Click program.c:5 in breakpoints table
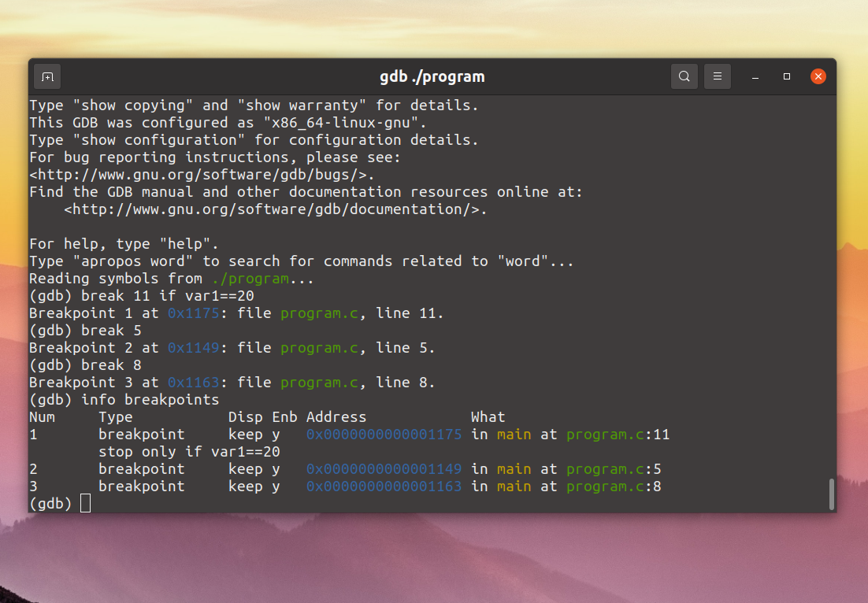The width and height of the screenshot is (868, 603). (x=614, y=469)
